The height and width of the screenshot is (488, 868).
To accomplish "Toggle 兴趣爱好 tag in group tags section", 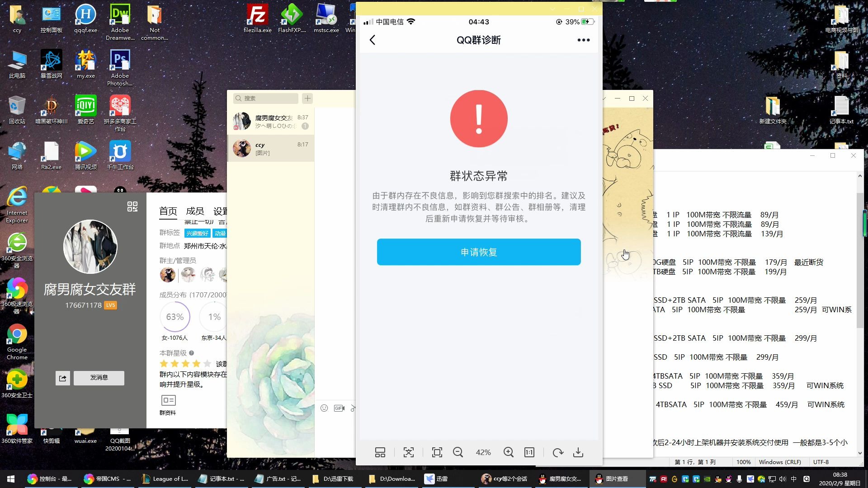I will coord(197,233).
